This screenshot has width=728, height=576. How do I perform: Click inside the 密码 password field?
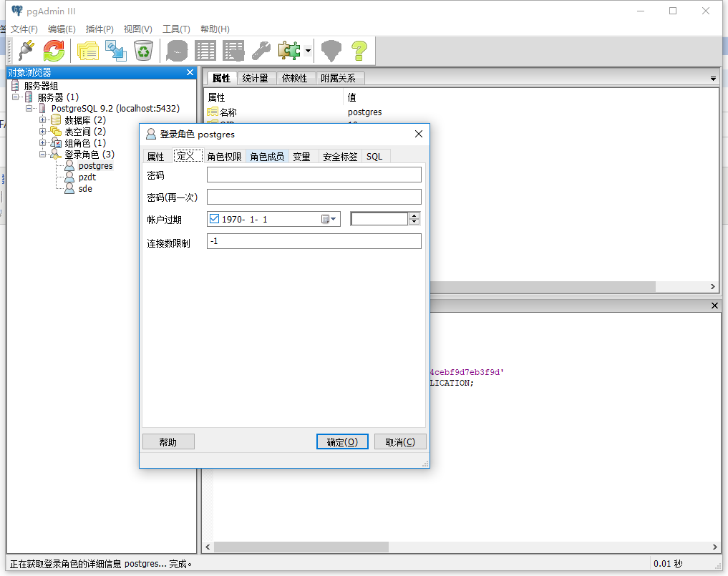pos(314,174)
